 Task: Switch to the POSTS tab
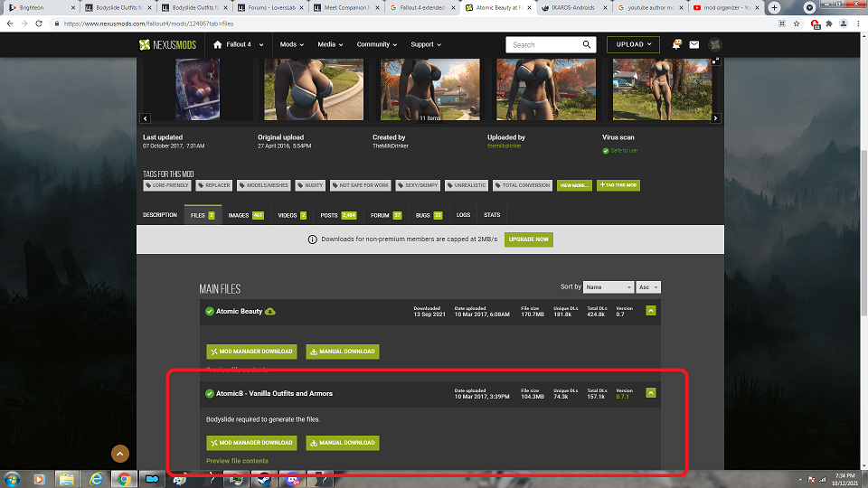coord(338,215)
